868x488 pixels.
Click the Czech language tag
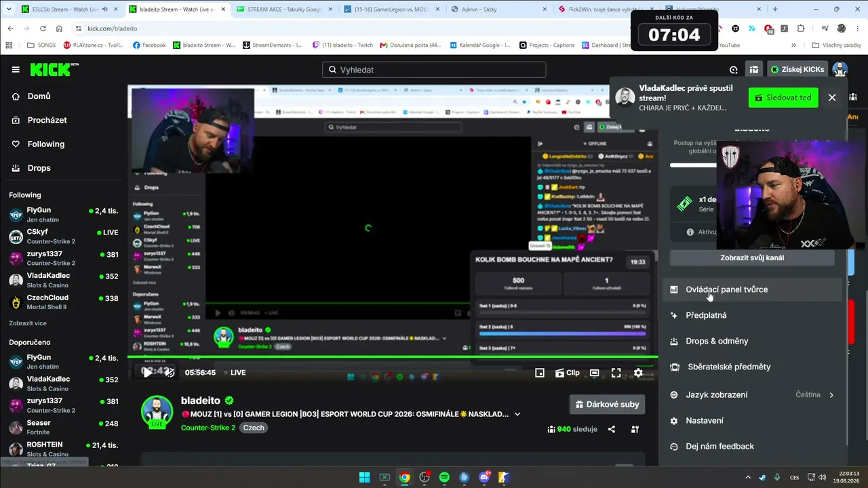coord(254,428)
